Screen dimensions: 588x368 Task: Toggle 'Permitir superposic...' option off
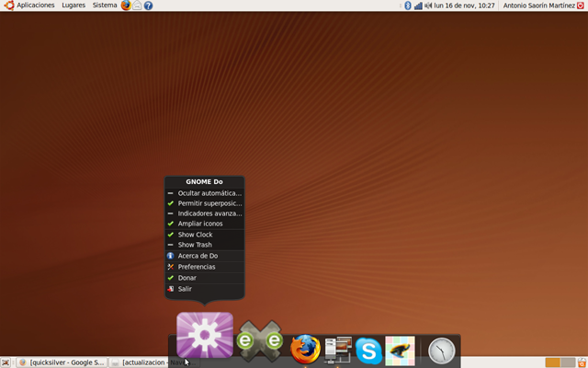209,203
